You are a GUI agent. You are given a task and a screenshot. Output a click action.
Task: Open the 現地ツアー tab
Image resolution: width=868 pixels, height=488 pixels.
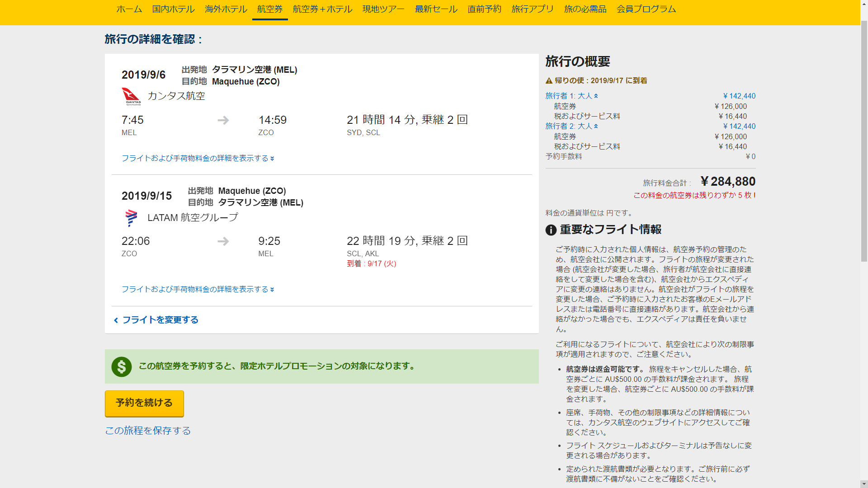[383, 9]
